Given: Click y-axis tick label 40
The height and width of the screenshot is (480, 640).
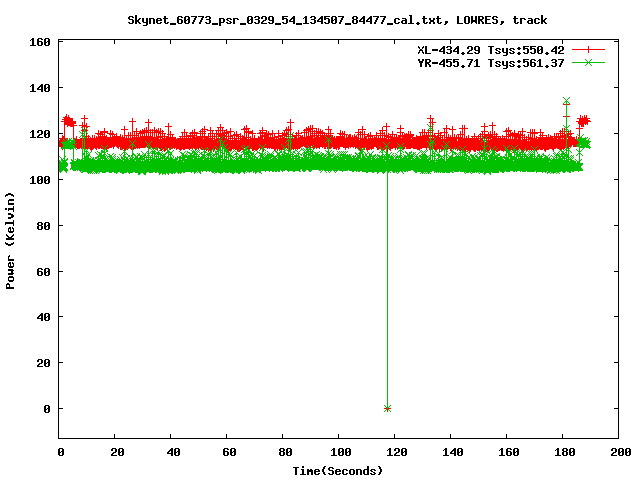Looking at the screenshot, I should point(43,317).
